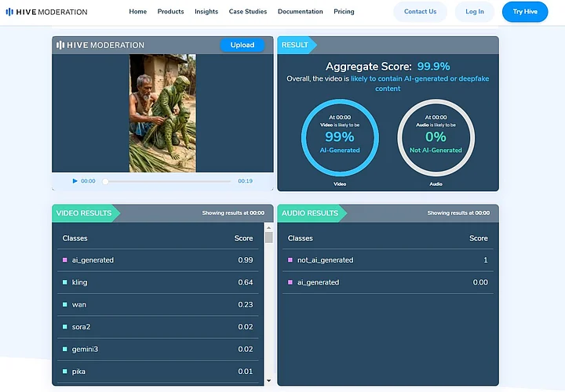Click the Hive Moderation logo in header
565x392 pixels.
tap(46, 12)
